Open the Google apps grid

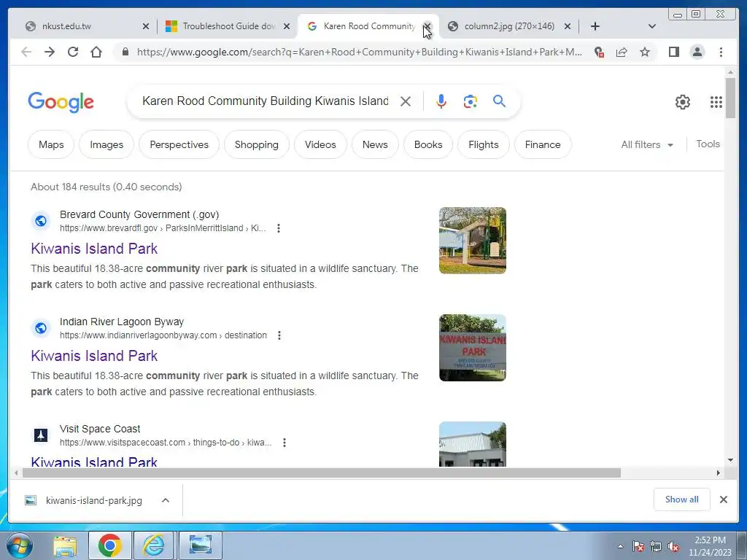716,102
